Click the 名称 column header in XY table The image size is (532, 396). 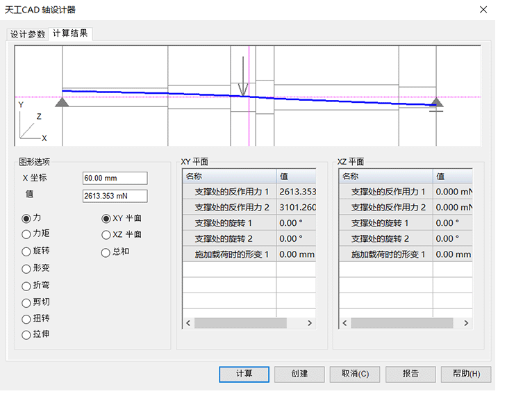(229, 176)
